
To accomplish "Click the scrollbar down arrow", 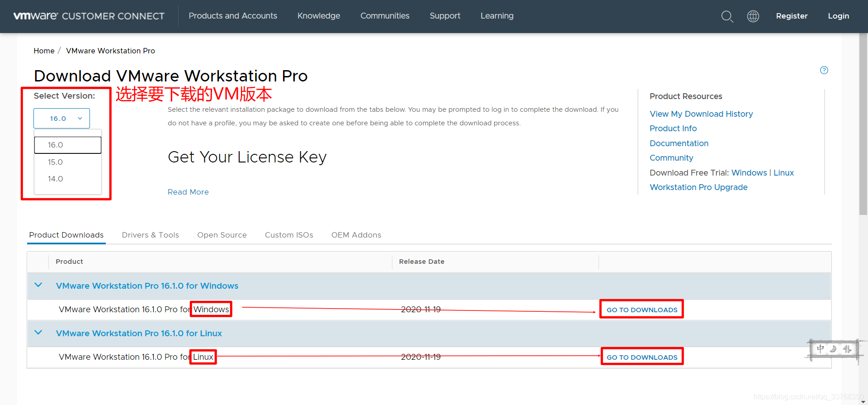I will [x=863, y=401].
